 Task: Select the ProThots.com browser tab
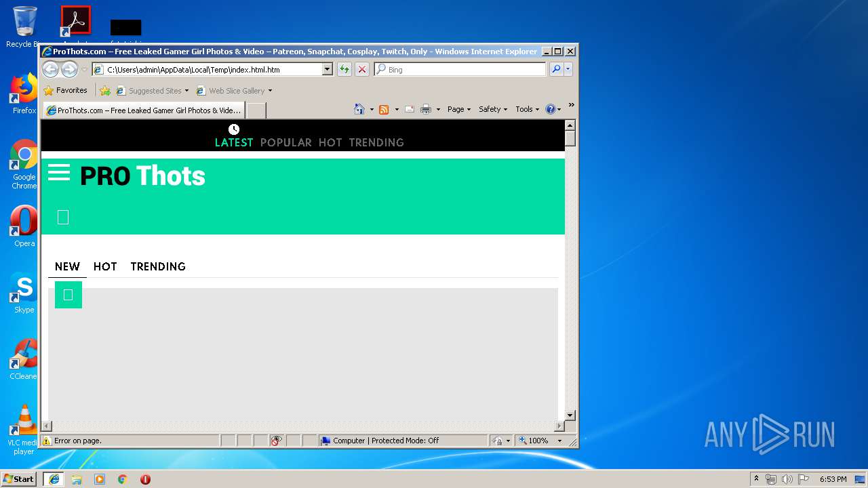click(144, 110)
